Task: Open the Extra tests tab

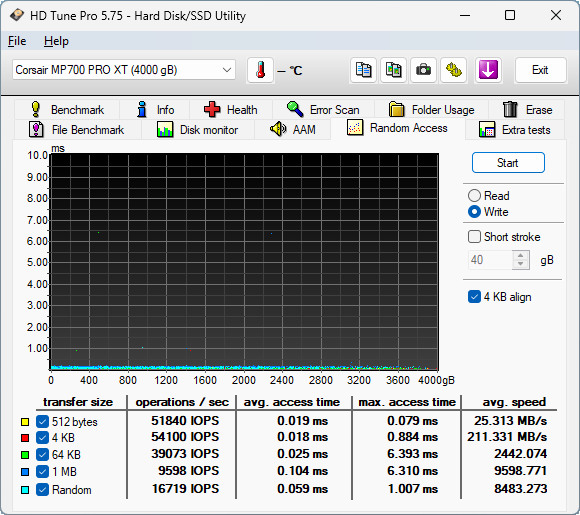Action: click(x=515, y=130)
